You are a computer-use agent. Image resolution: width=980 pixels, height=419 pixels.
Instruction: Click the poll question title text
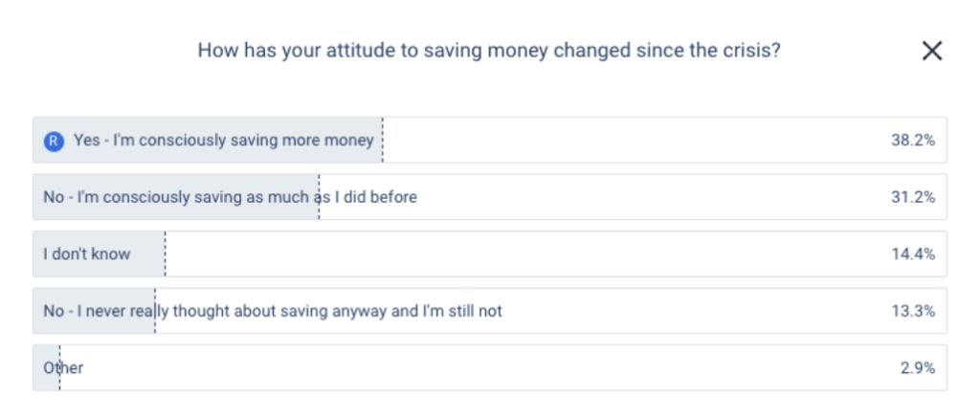[488, 51]
